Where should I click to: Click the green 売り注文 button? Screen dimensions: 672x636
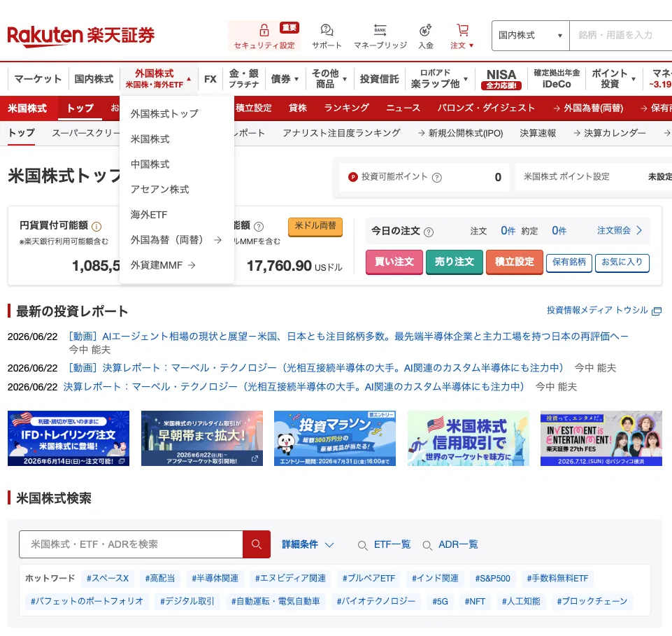pyautogui.click(x=455, y=262)
